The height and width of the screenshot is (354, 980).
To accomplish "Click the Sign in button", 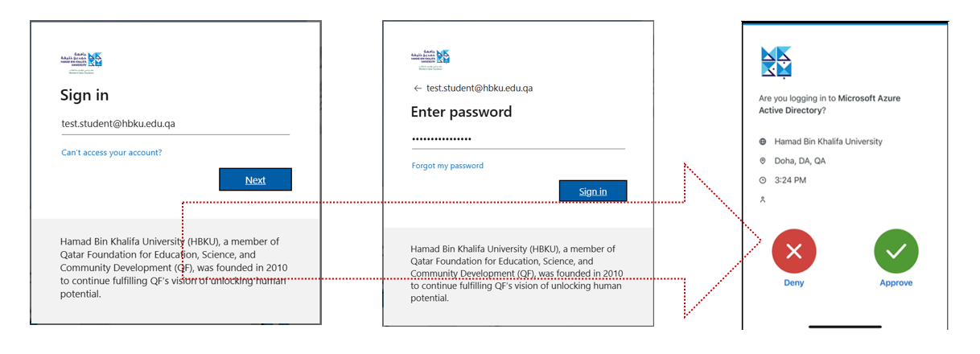I will pyautogui.click(x=593, y=191).
